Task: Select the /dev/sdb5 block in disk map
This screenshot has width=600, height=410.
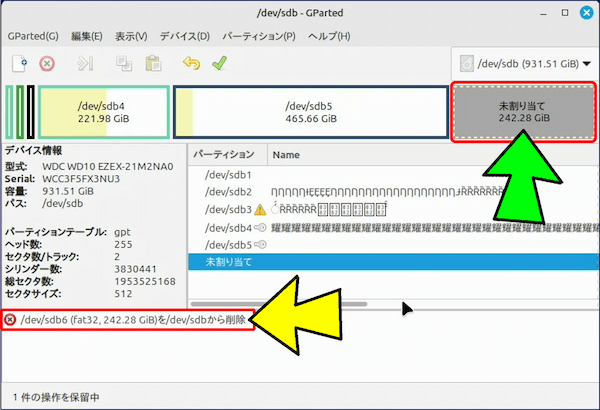Action: (310, 111)
